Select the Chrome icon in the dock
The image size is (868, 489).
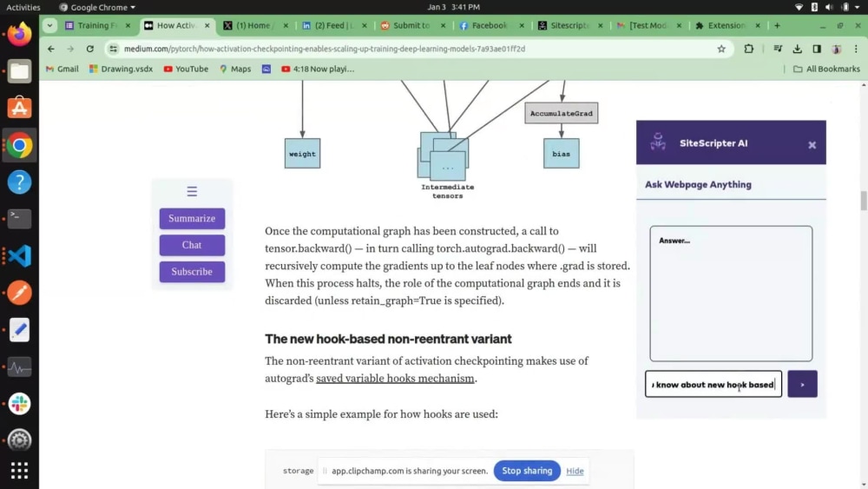[19, 146]
